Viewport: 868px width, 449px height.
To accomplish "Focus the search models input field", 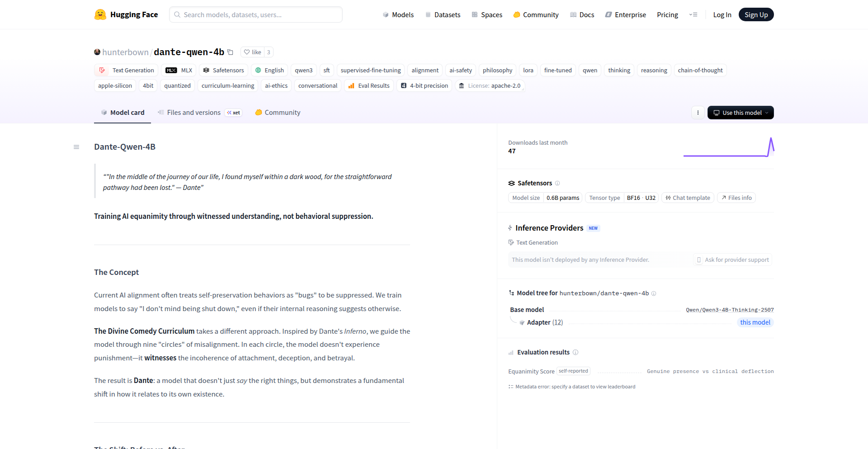I will click(256, 14).
